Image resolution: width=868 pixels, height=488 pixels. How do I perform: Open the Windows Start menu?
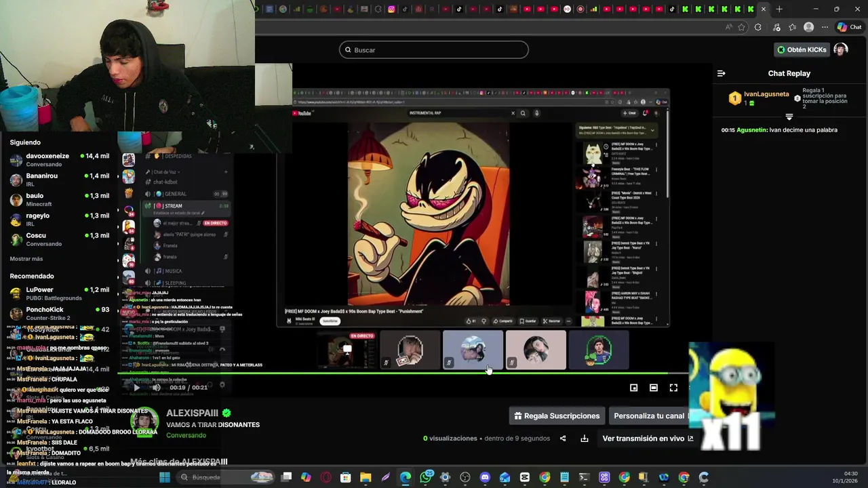[x=165, y=477]
